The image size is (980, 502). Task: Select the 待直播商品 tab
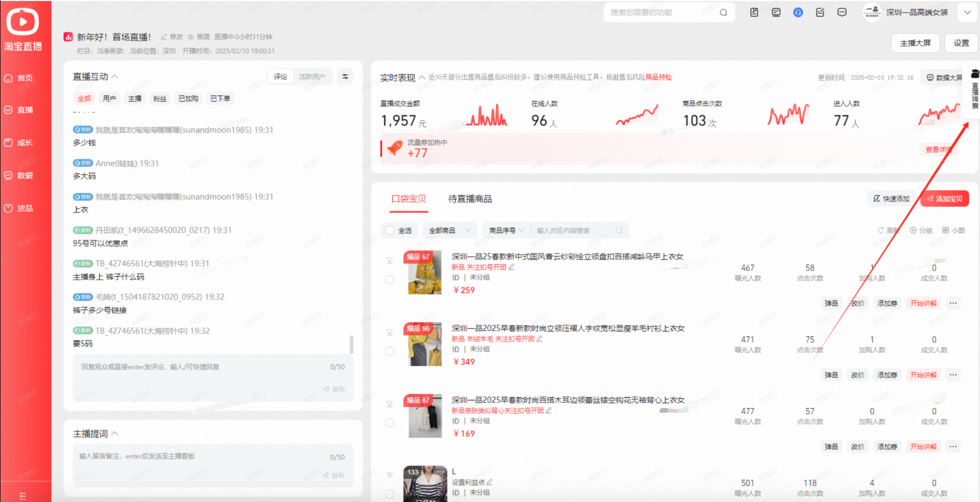470,199
